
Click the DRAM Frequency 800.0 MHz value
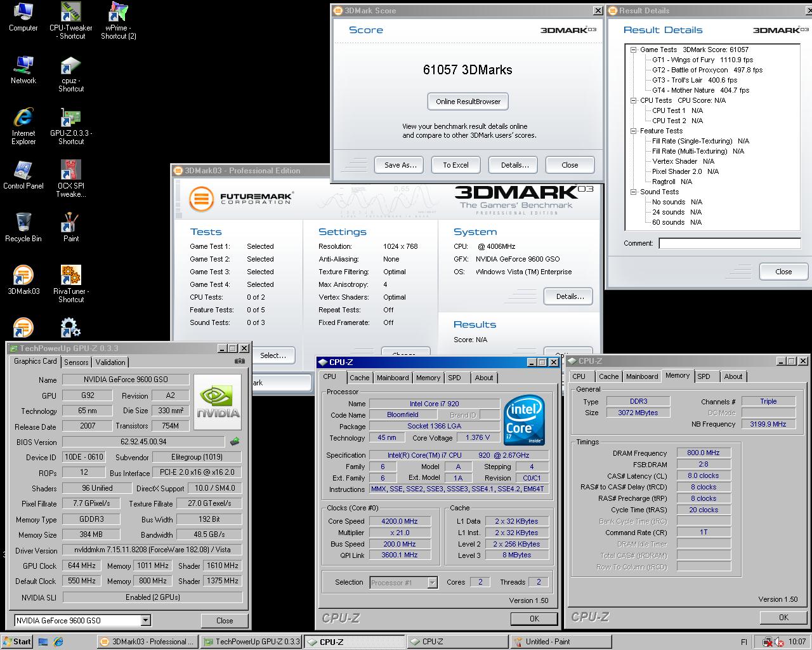pos(704,453)
